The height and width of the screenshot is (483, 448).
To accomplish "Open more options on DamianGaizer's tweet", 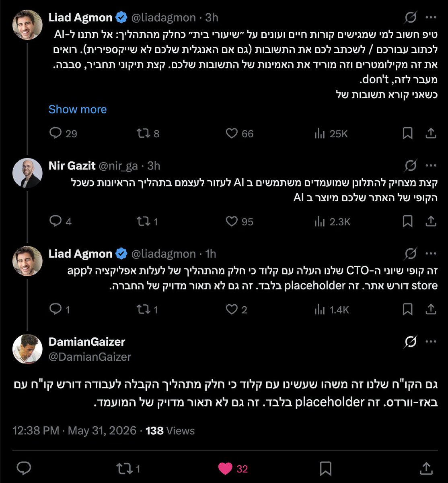I will pyautogui.click(x=431, y=342).
